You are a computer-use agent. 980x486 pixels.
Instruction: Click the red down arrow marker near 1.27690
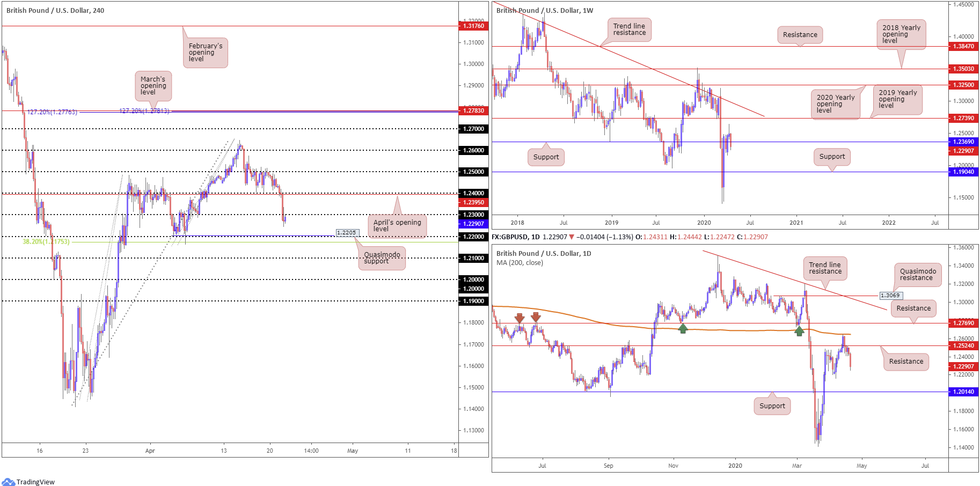tap(519, 318)
